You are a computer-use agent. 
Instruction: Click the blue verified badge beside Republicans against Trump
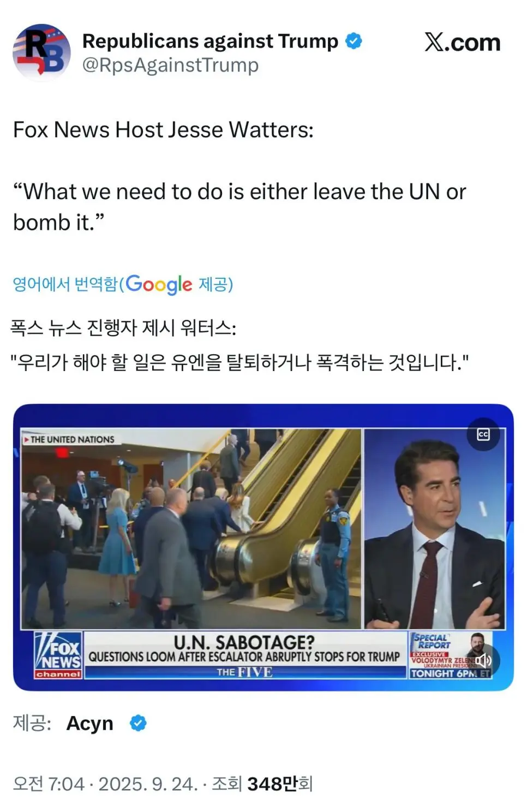tap(354, 41)
